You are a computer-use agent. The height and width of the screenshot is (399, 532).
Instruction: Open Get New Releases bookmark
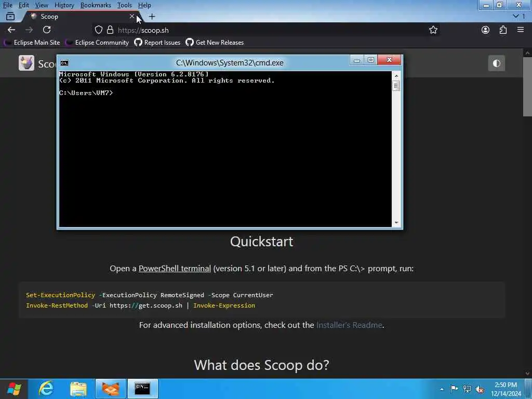point(215,43)
